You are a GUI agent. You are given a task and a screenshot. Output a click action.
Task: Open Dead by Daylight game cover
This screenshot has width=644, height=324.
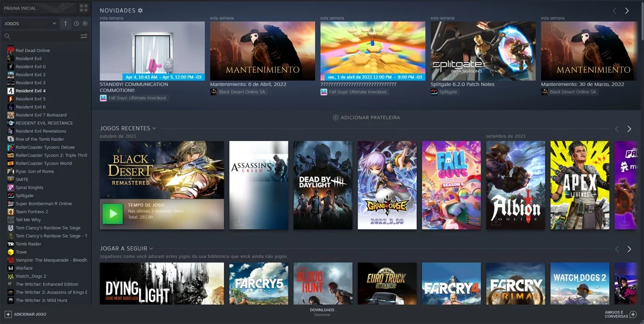[x=323, y=185]
